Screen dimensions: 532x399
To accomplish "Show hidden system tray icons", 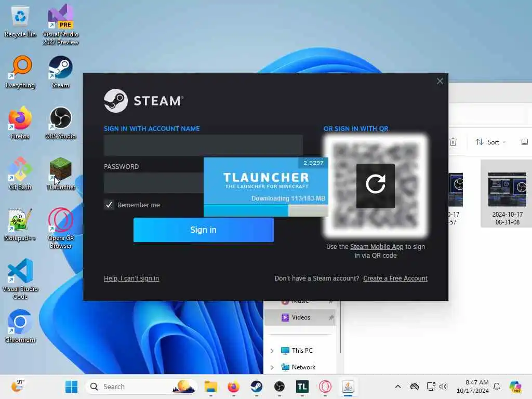I will click(x=398, y=387).
